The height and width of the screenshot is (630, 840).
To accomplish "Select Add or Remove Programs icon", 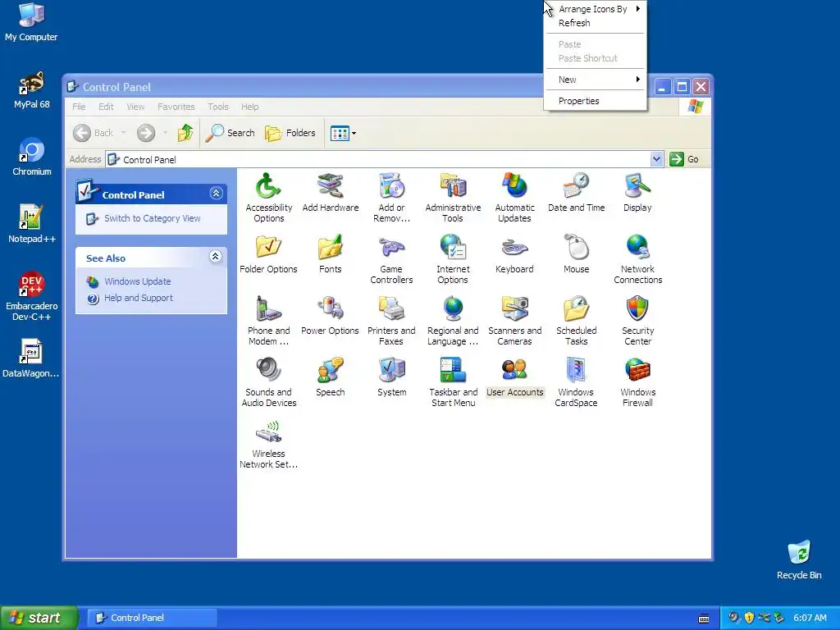I will click(x=391, y=197).
